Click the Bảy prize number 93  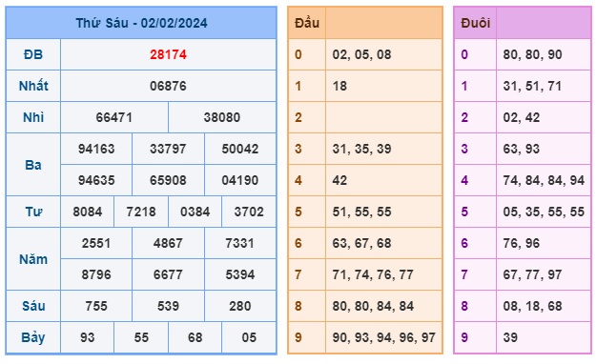coord(88,337)
